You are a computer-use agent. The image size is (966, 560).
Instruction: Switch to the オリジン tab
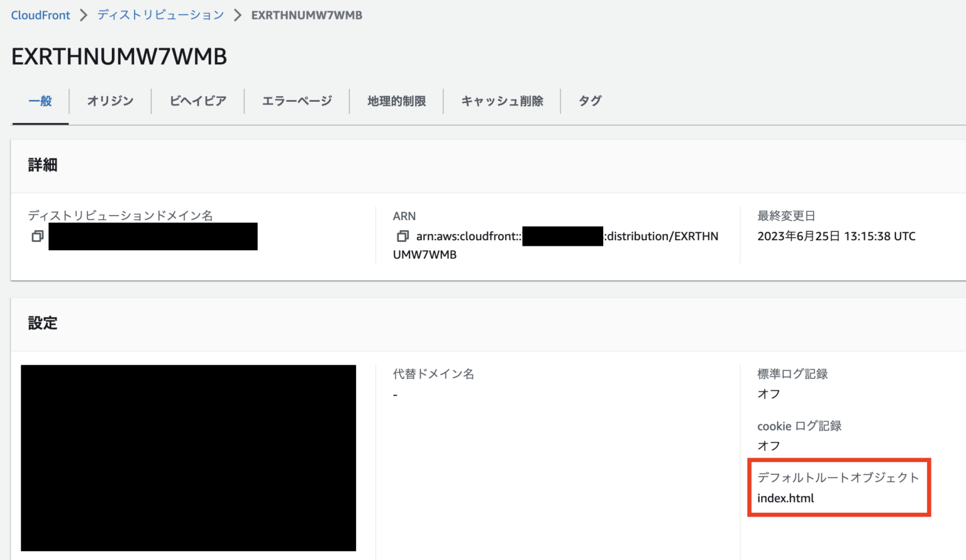coord(109,101)
